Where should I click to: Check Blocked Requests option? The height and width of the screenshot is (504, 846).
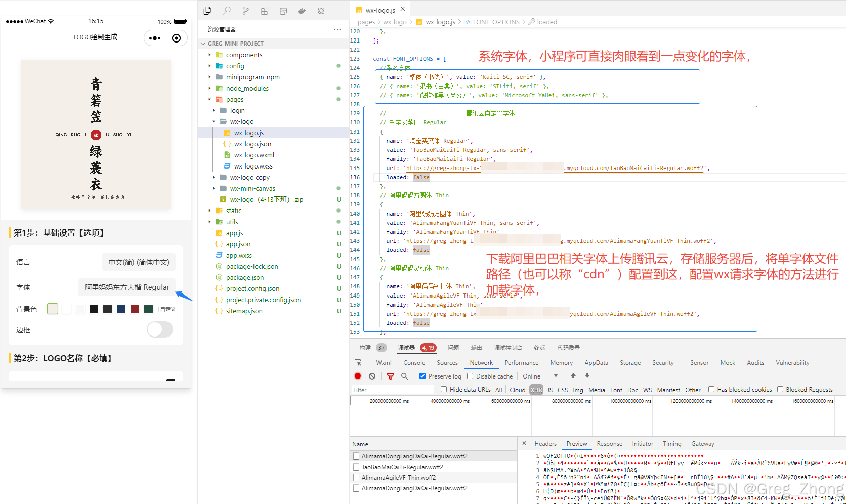point(780,389)
